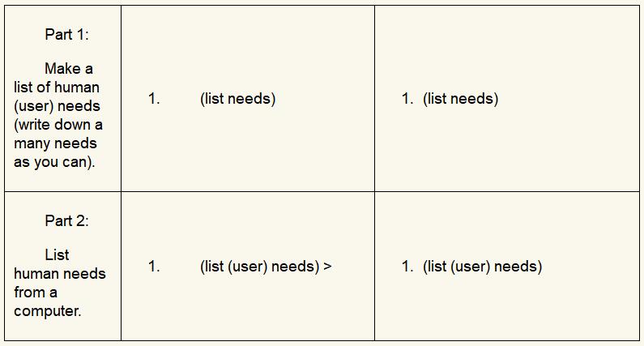Click the "list of human" line in Part 1

(57, 88)
